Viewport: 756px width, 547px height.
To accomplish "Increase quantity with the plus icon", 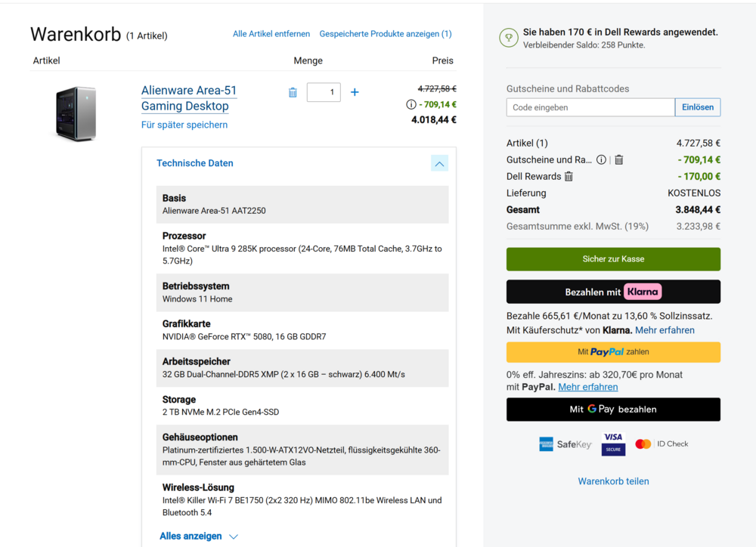I will point(355,92).
